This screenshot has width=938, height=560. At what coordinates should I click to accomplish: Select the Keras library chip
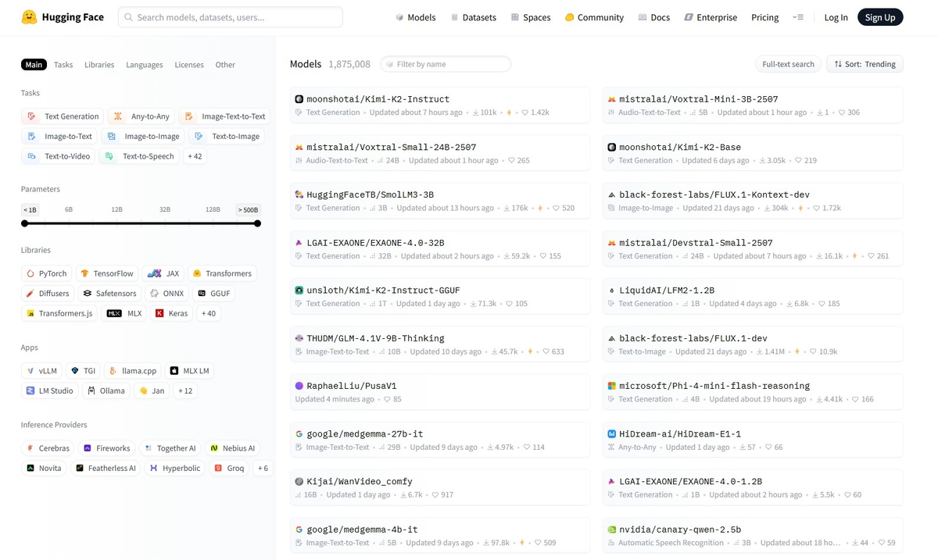coord(172,313)
